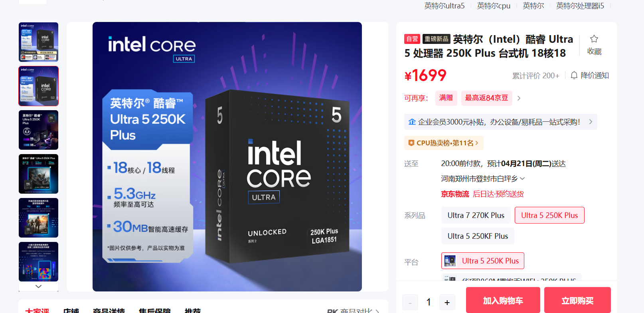View the third product thumbnail with gaming scene
This screenshot has height=313, width=644.
pyautogui.click(x=38, y=130)
